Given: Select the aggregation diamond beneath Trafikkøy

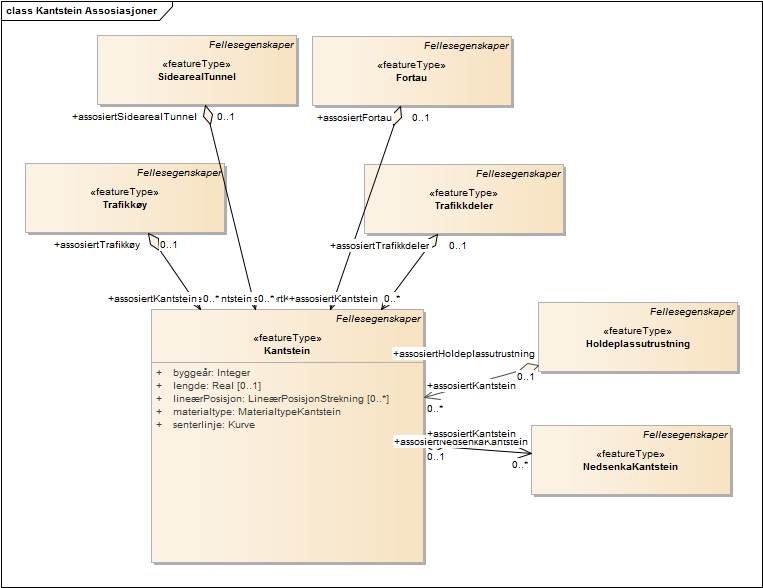Looking at the screenshot, I should pyautogui.click(x=155, y=241).
